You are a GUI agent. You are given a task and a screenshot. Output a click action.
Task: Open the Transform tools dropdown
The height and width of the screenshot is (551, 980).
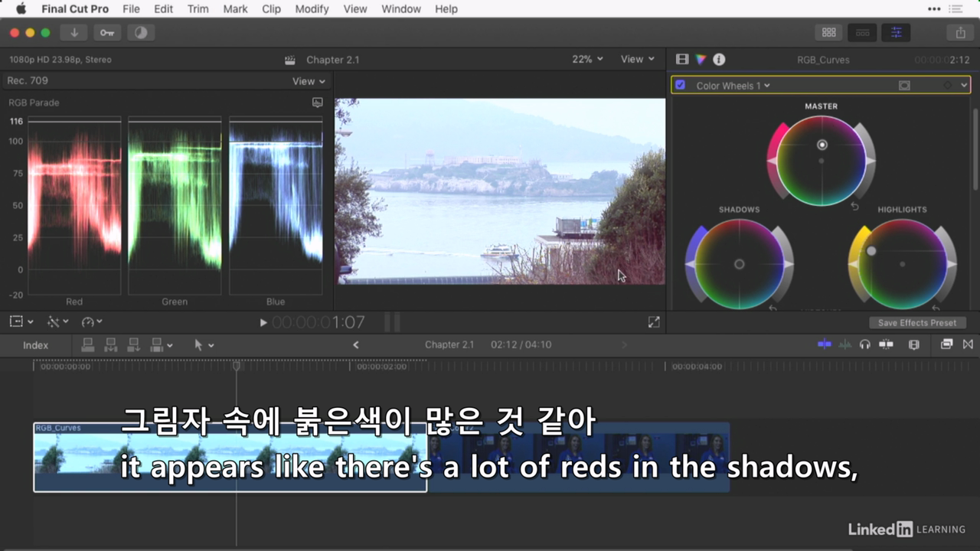57,322
